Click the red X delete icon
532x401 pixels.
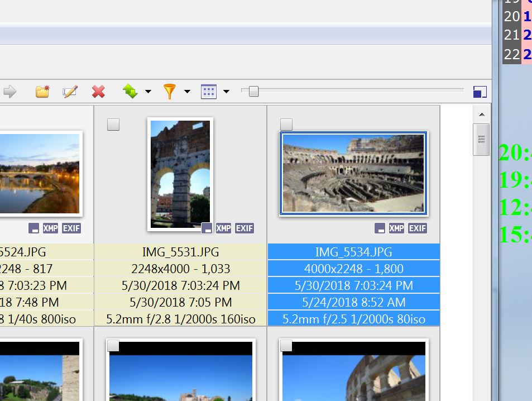pos(98,92)
